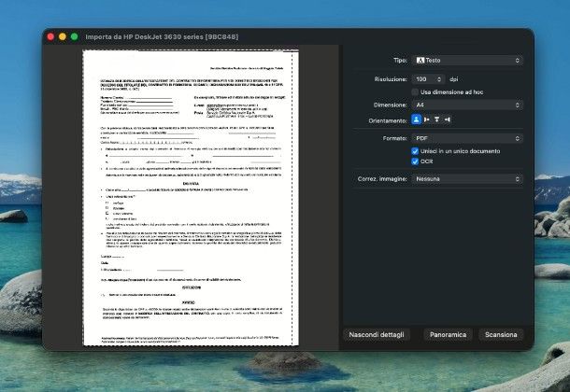Select the upright portrait orientation icon
The height and width of the screenshot is (392, 570).
point(417,119)
